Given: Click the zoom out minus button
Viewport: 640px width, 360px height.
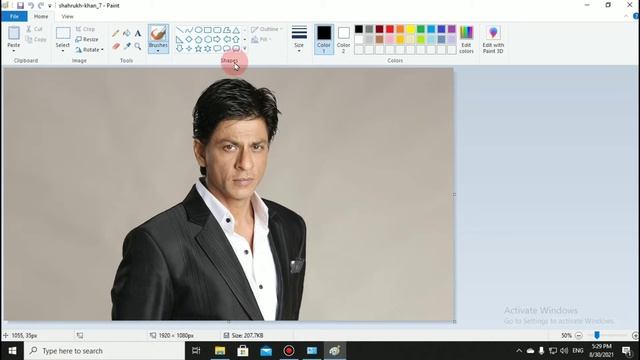Looking at the screenshot, I should click(x=579, y=336).
